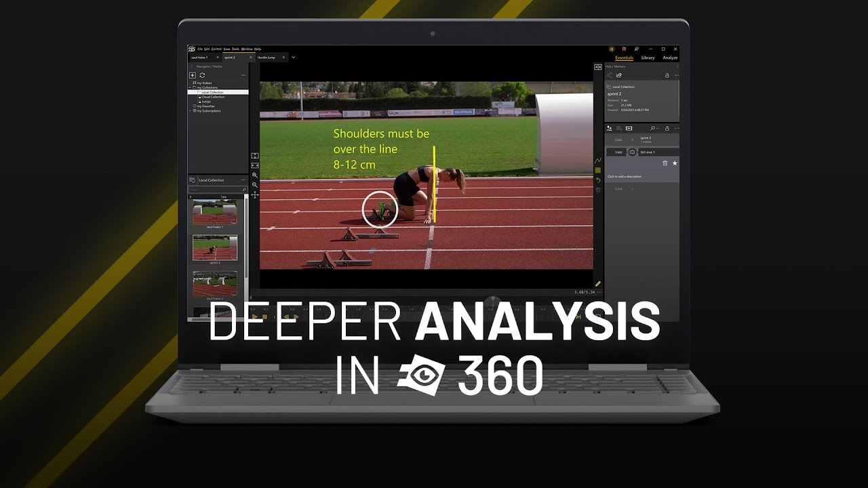Open the Window menu
Viewport: 868px width, 488px height.
(247, 49)
